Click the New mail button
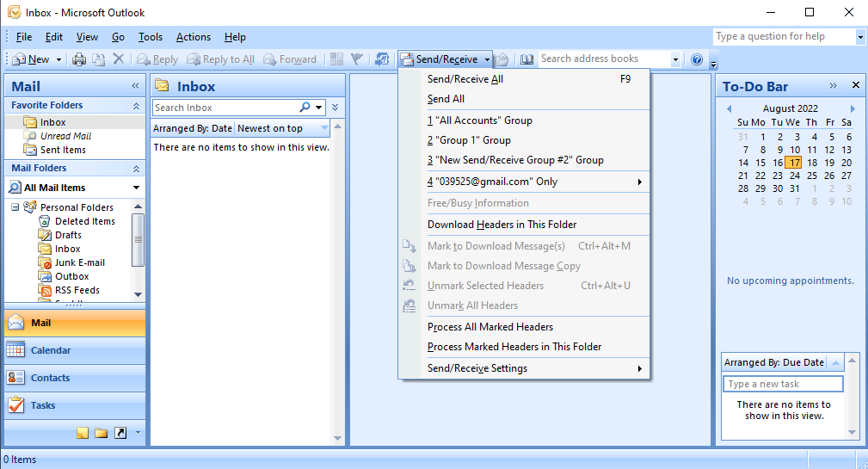This screenshot has width=868, height=469. (32, 59)
